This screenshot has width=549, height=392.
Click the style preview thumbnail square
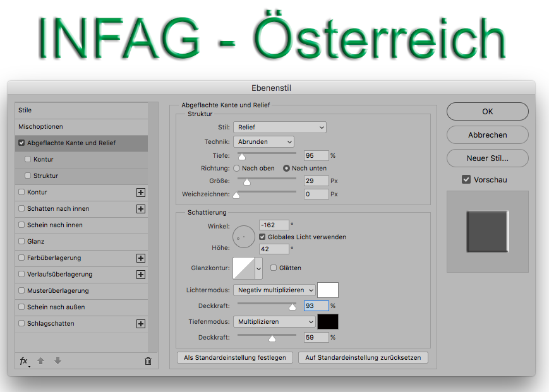click(x=487, y=232)
